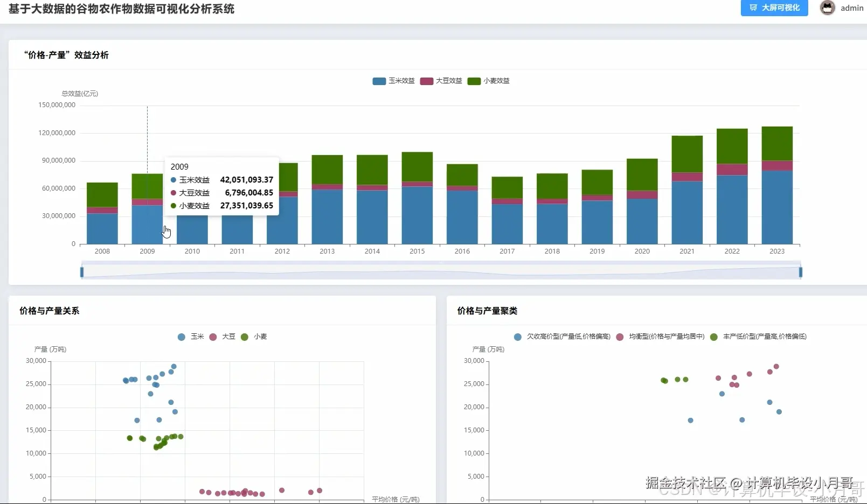The image size is (867, 504).
Task: Grab the right handle of the year zoom slider
Action: click(x=801, y=272)
